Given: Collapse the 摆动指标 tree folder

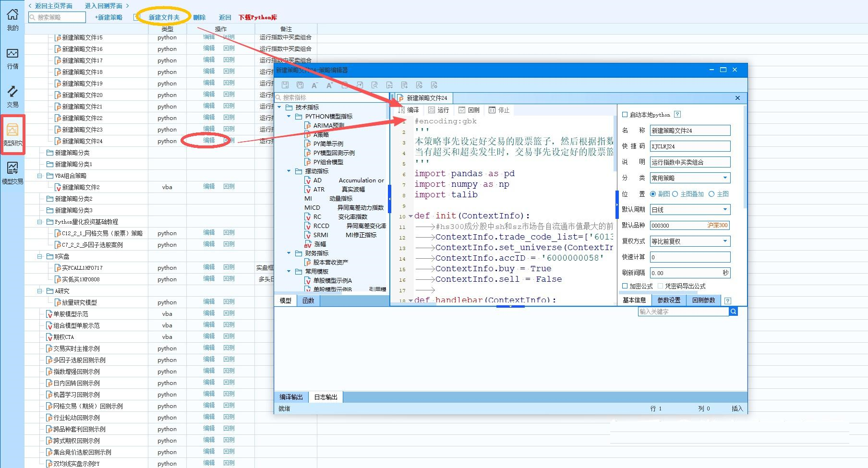Looking at the screenshot, I should (x=289, y=171).
